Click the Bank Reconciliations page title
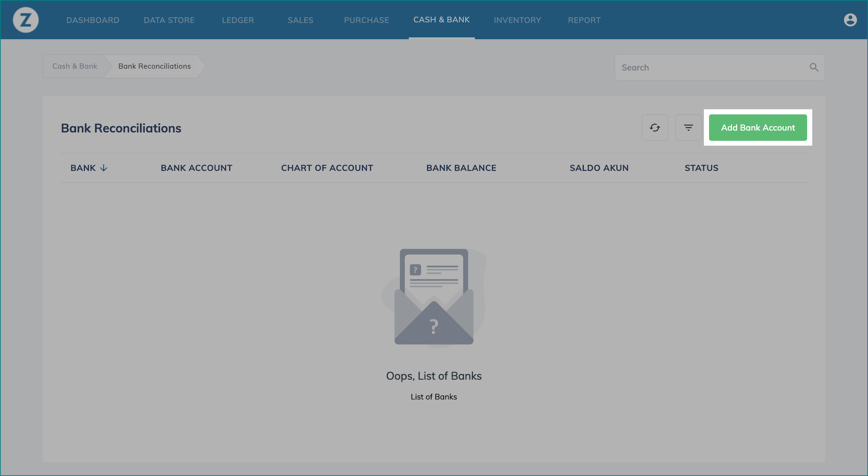The image size is (868, 476). [x=121, y=128]
